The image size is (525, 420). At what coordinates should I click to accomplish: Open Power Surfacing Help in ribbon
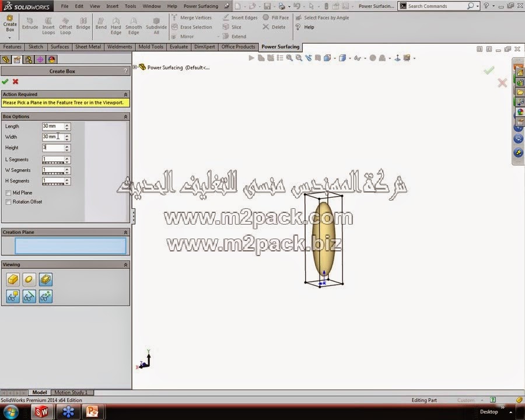305,27
